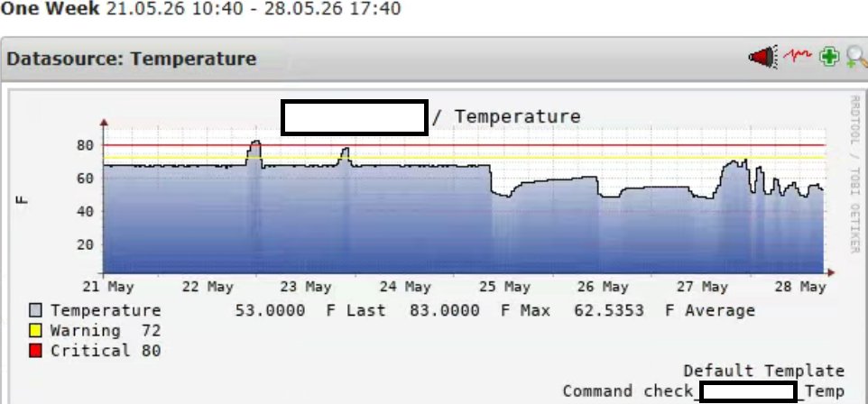Click the green plus add icon

pos(828,57)
